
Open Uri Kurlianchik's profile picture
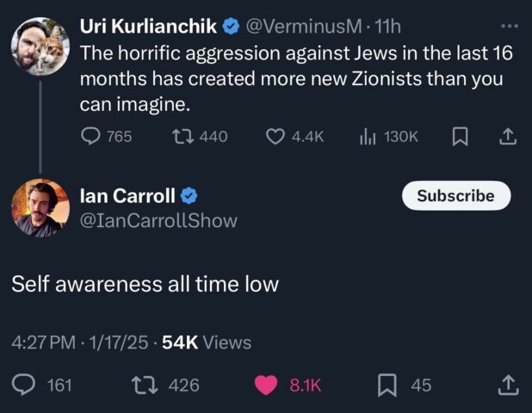(x=40, y=46)
